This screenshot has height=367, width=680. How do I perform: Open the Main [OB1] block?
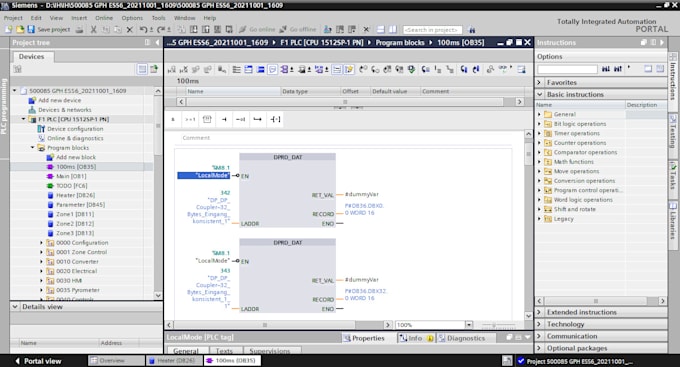(71, 176)
